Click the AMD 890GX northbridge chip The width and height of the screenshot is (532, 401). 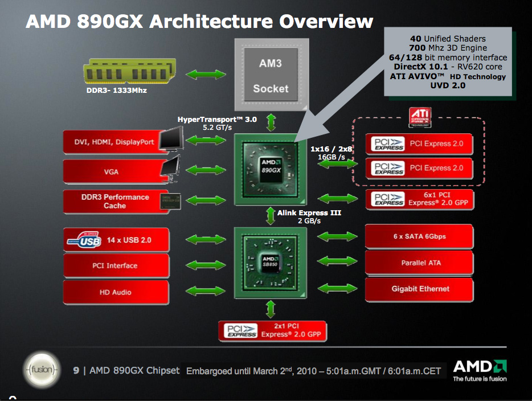[x=271, y=169]
